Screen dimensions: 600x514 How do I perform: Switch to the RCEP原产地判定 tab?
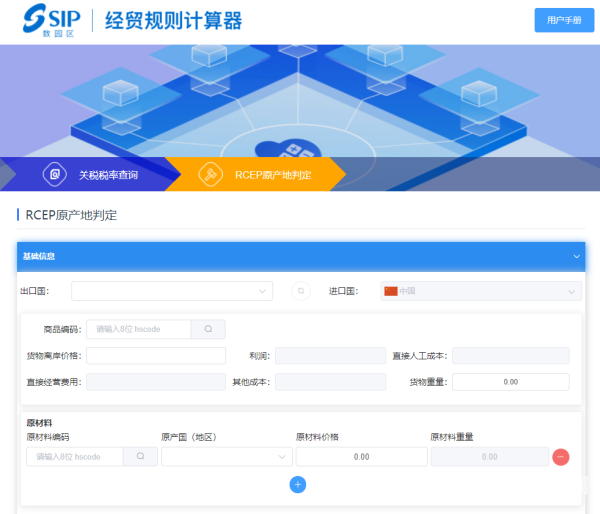point(272,175)
